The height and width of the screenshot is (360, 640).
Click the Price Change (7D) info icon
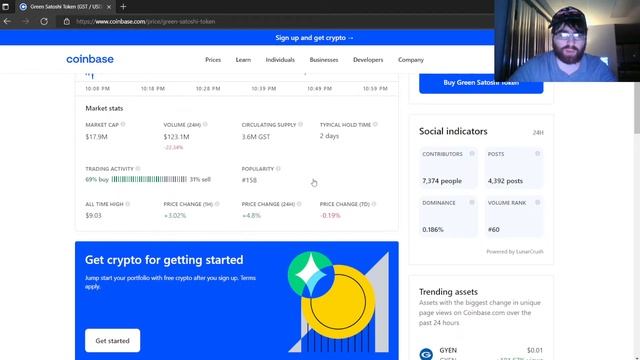[373, 204]
